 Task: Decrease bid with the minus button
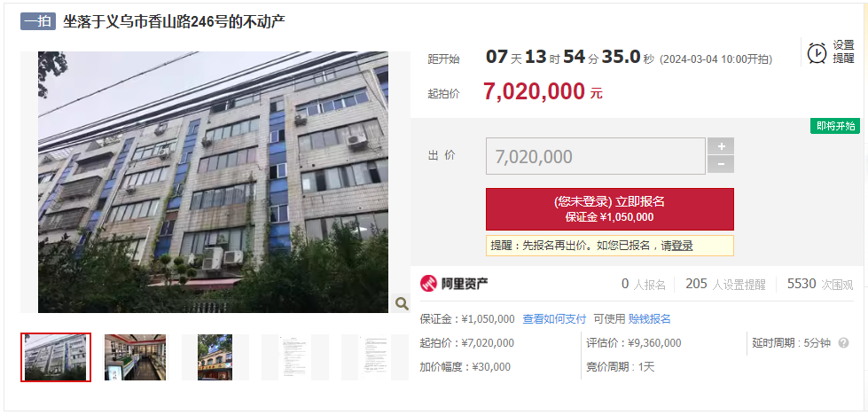click(x=721, y=164)
